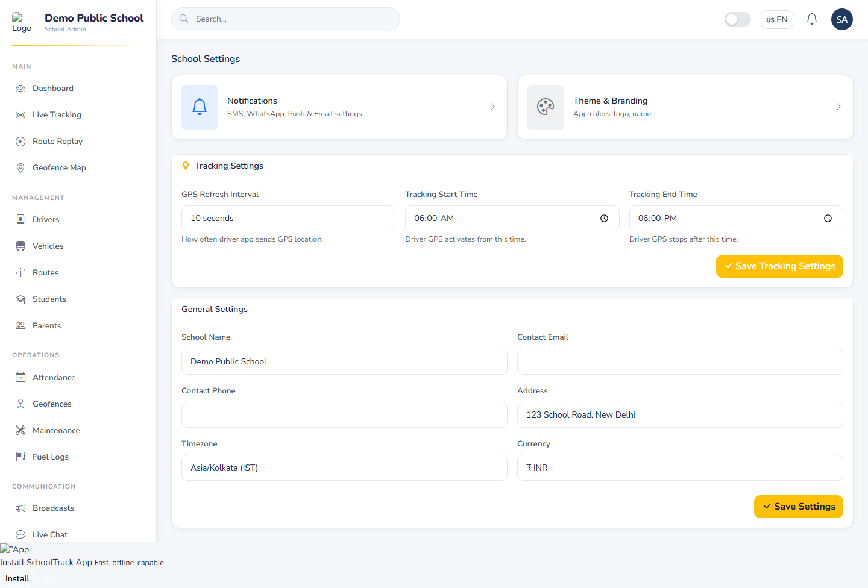
Task: Toggle the dark mode switch in header
Action: pyautogui.click(x=738, y=19)
